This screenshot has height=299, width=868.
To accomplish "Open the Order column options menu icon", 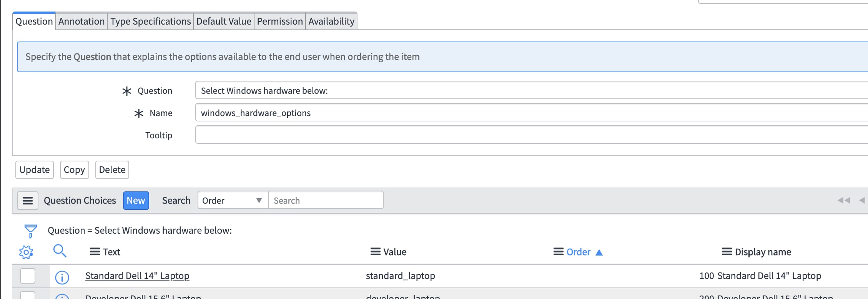I will 558,252.
